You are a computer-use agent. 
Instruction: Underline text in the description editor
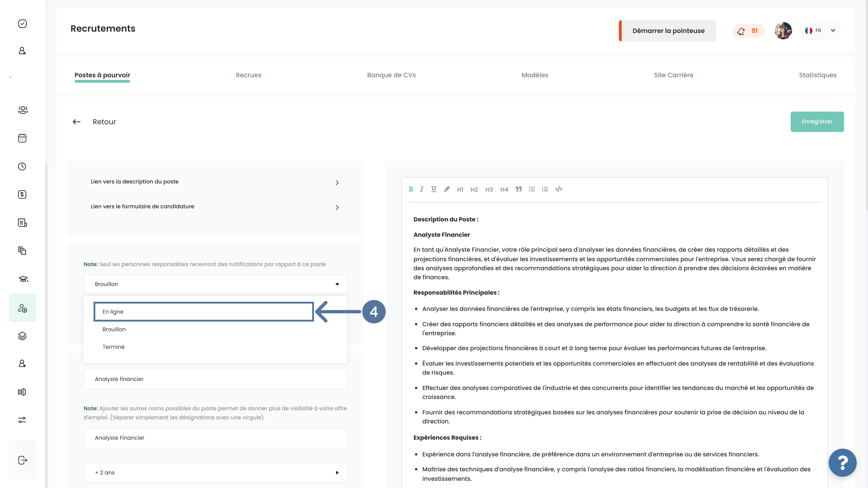click(x=434, y=189)
